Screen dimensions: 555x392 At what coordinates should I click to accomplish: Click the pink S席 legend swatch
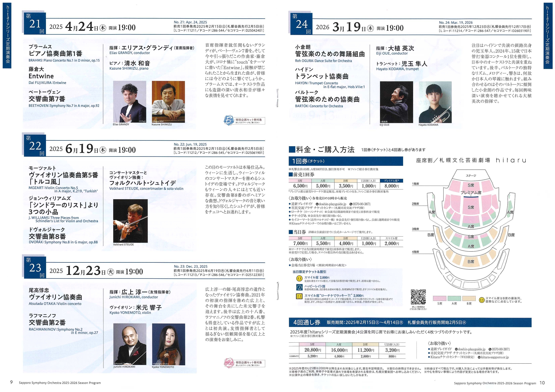coord(439,299)
